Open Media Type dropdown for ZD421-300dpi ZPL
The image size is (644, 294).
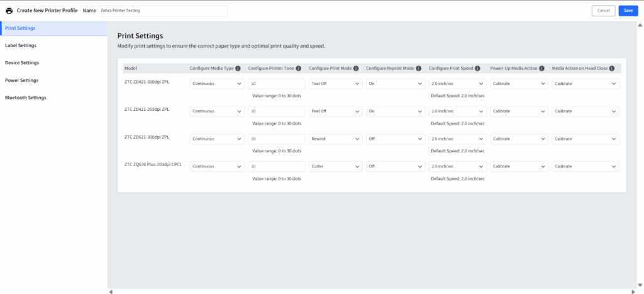tap(217, 84)
